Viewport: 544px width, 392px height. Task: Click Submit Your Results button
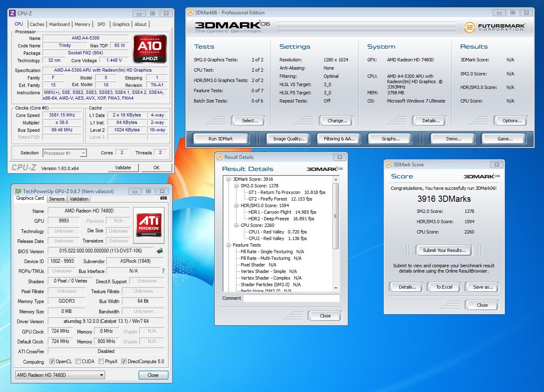444,250
